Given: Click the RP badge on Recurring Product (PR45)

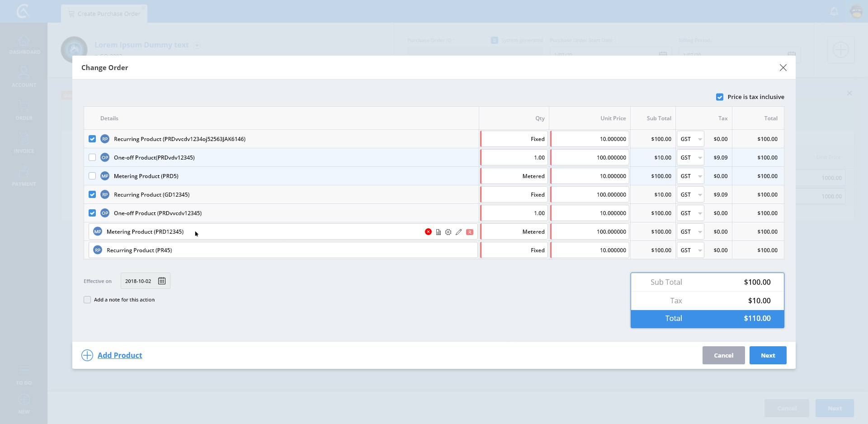Looking at the screenshot, I should pos(98,250).
